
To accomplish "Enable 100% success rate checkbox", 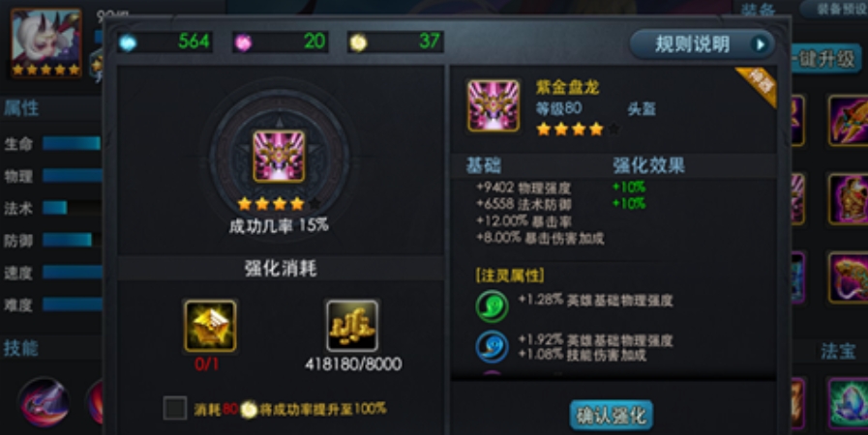I will (x=175, y=409).
